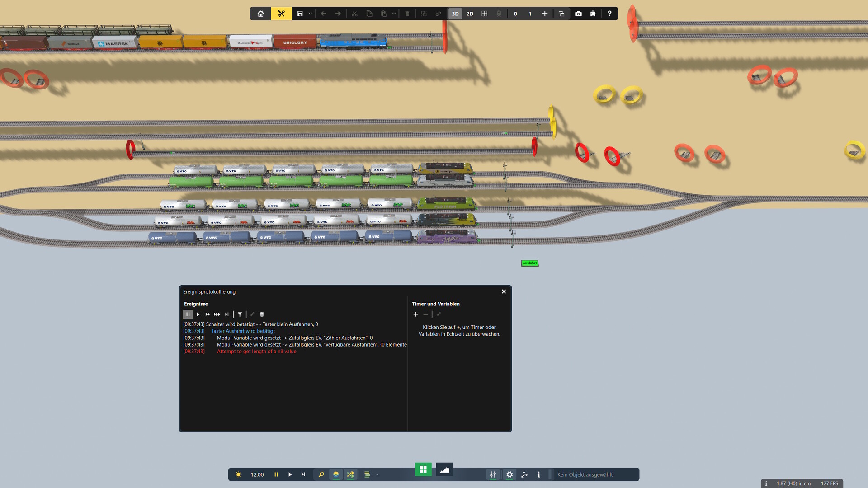This screenshot has height=488, width=868.
Task: Add a timer or variable with plus
Action: pos(416,314)
